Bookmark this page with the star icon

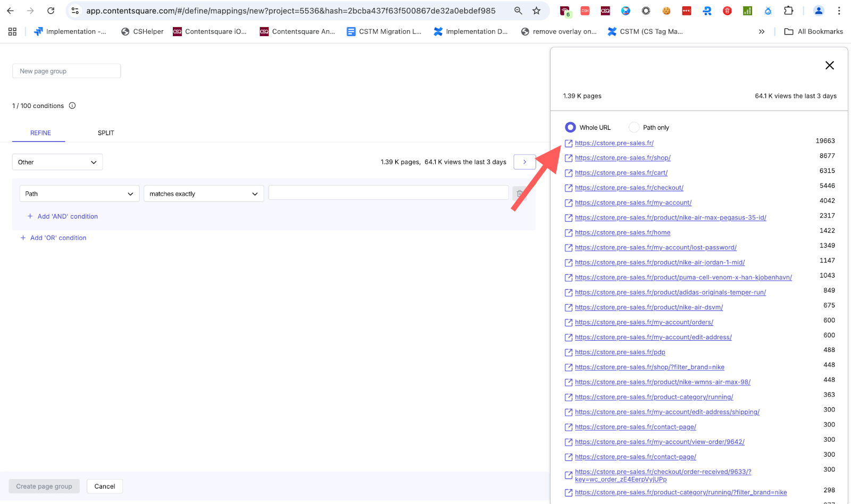coord(537,10)
